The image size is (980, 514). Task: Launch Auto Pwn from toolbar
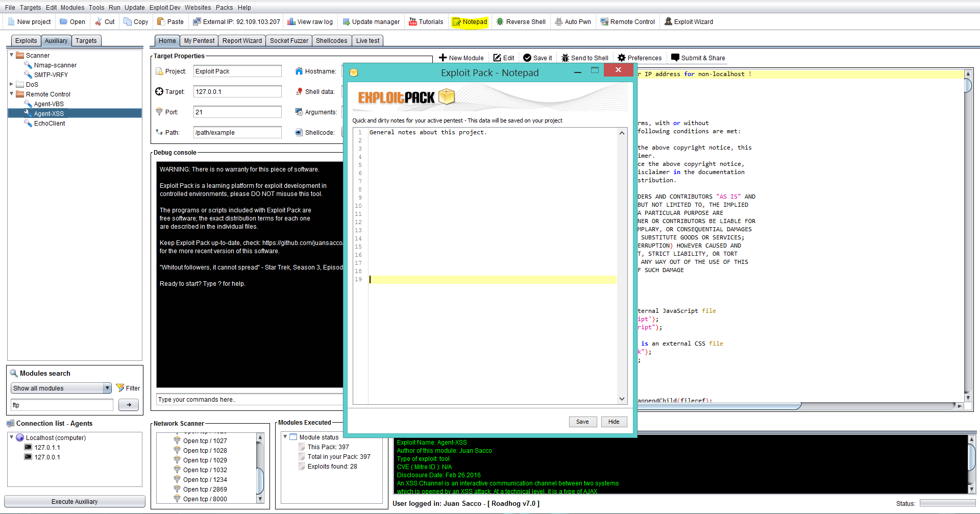(x=573, y=22)
